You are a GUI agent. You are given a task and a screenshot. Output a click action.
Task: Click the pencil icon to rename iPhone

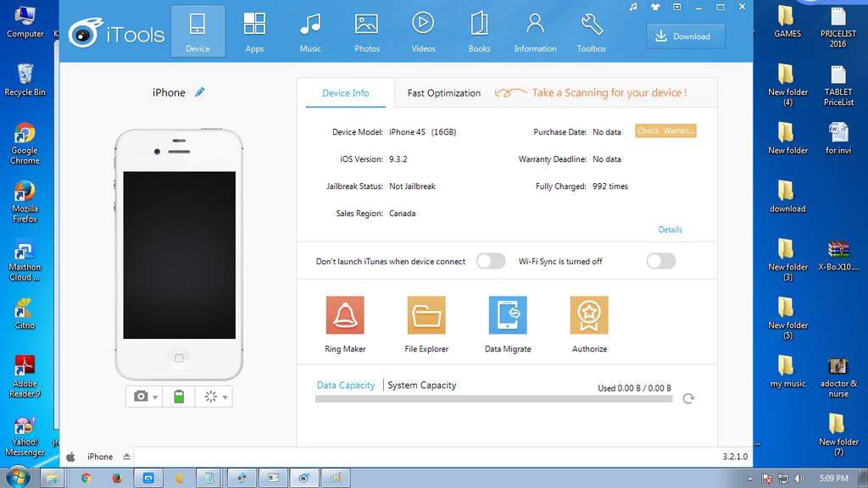[200, 92]
